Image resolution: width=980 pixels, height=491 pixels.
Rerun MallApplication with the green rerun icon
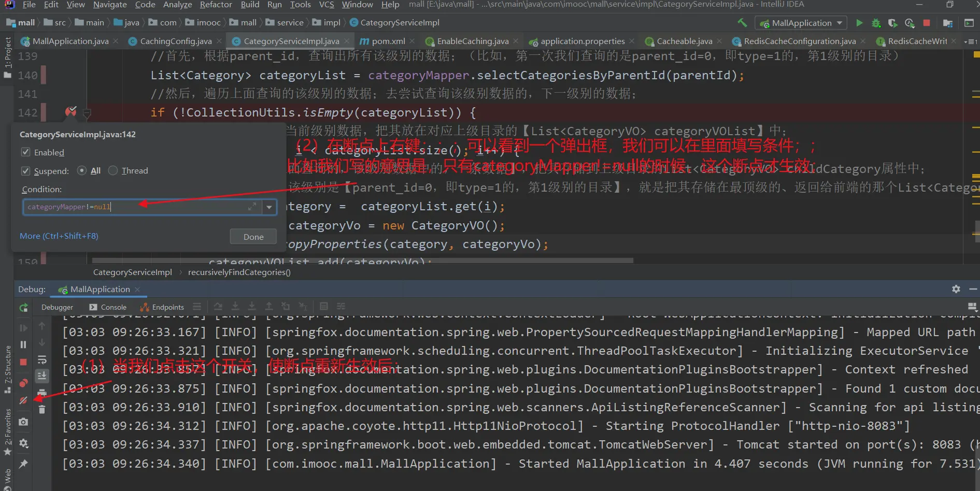point(23,308)
